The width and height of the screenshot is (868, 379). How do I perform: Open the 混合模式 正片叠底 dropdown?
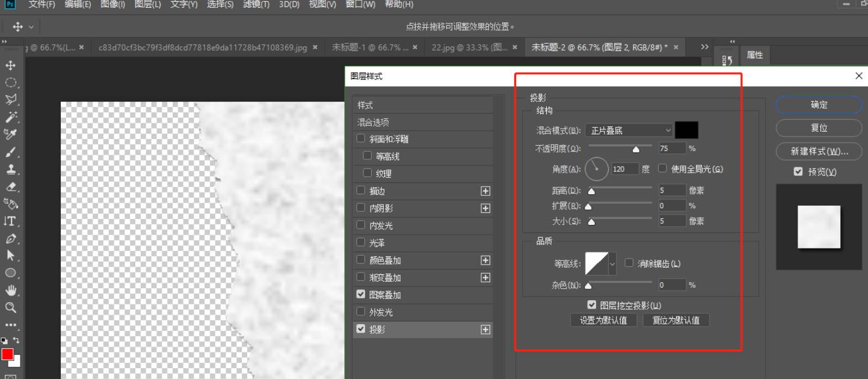coord(629,130)
